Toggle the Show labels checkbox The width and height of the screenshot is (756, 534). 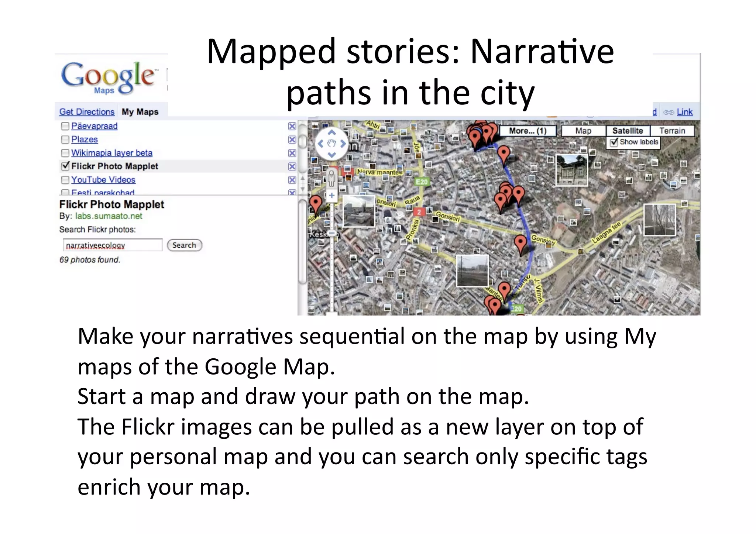coord(614,142)
